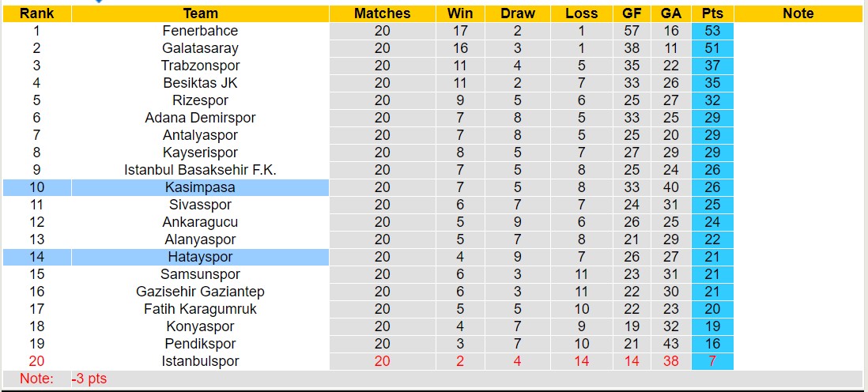Click the Team column header

(x=200, y=13)
